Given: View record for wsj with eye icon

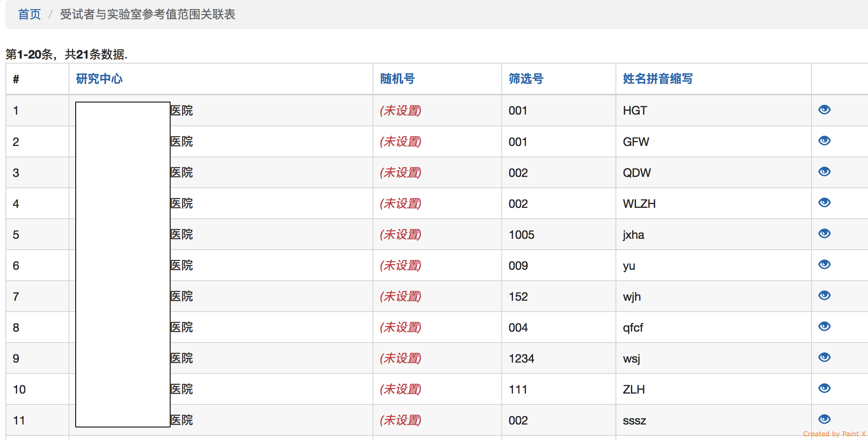Looking at the screenshot, I should pos(825,357).
